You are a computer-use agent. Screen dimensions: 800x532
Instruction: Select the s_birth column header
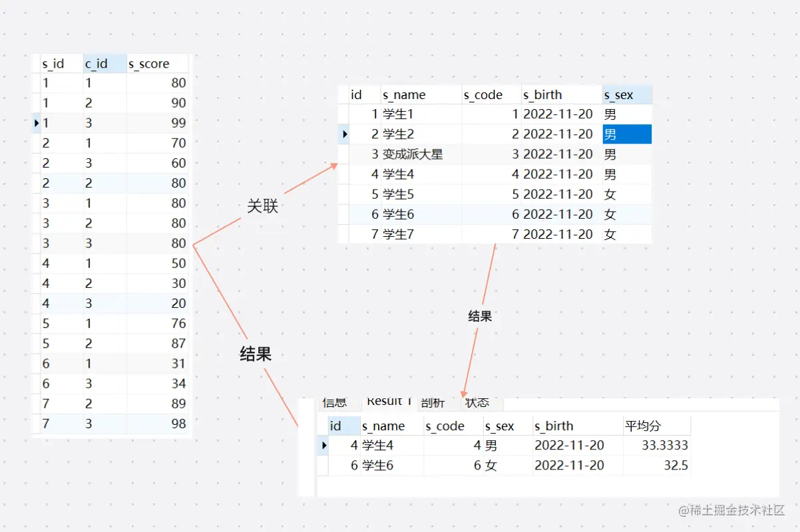(x=543, y=94)
